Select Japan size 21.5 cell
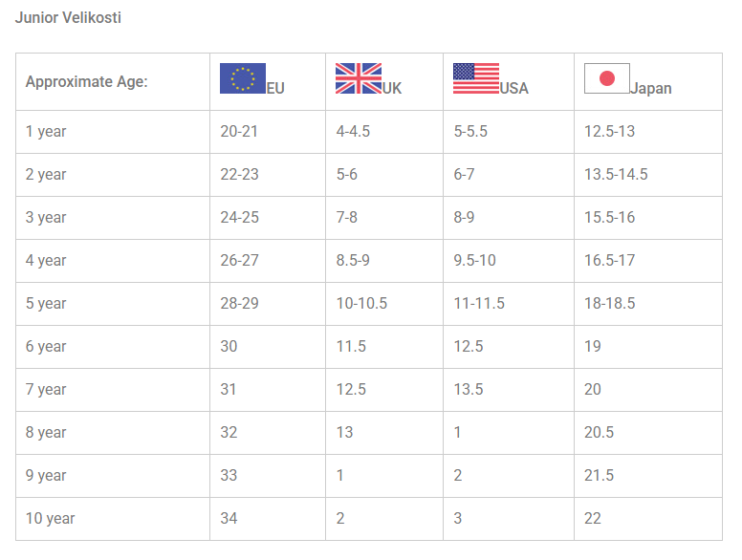 [599, 475]
